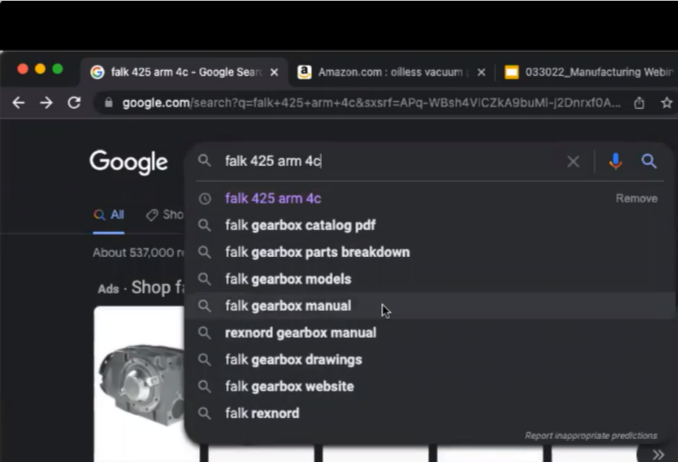678x462 pixels.
Task: Switch to 033022_Manufacturing Webinar tab
Action: (588, 72)
